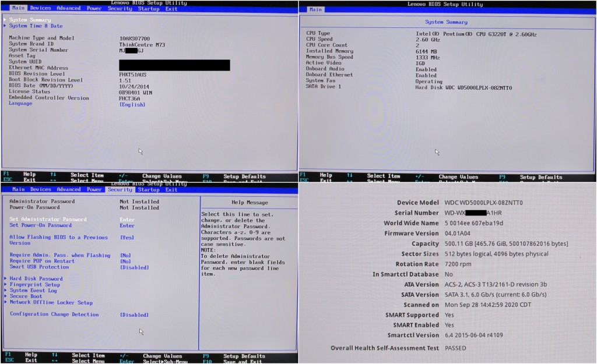Open the Secure Boot submenu label
This screenshot has width=597, height=364.
(x=26, y=296)
